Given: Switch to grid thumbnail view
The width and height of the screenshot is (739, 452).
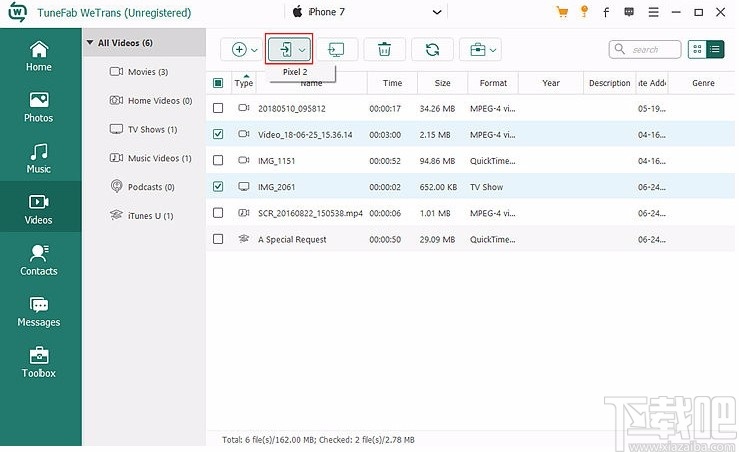Looking at the screenshot, I should coord(697,49).
